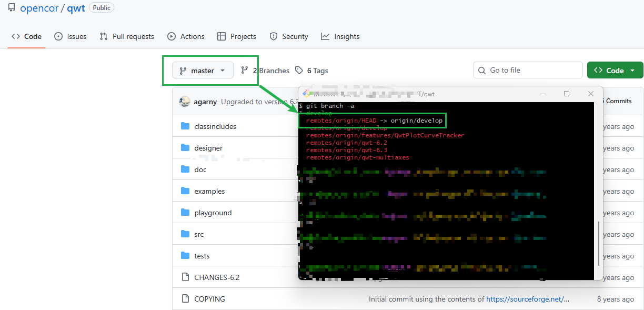Open the Insights tab

[340, 36]
